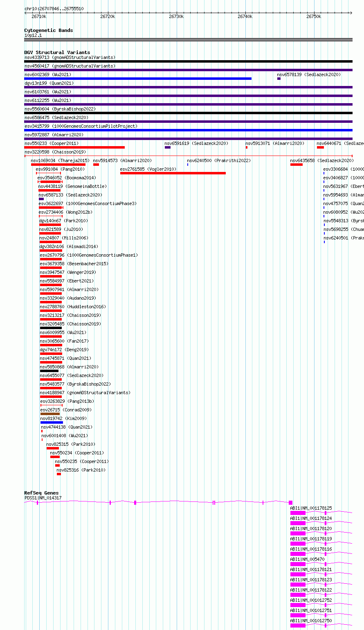Open esv991084 (Pang2010) variant
Viewport: 364px width, 630px height.
click(60, 169)
